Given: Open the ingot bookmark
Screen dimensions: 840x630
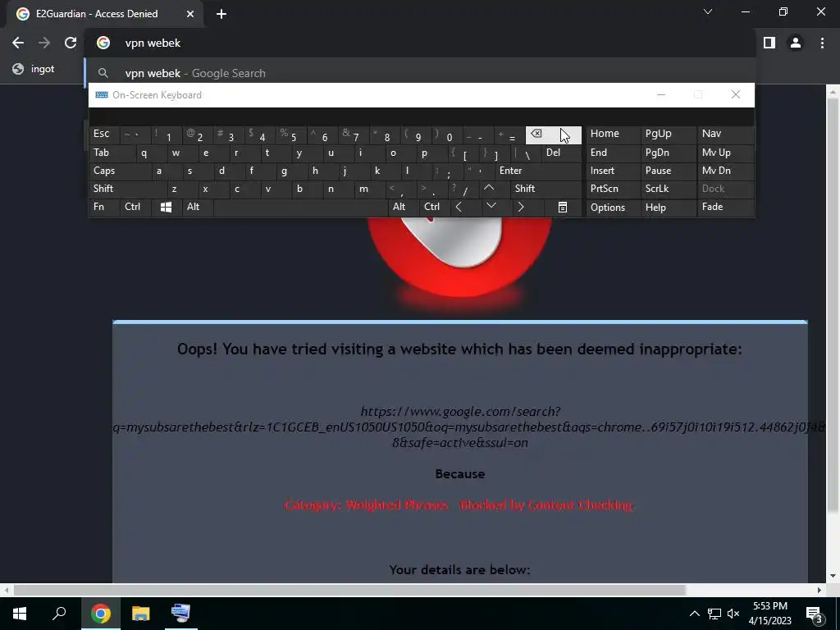Looking at the screenshot, I should (x=34, y=69).
